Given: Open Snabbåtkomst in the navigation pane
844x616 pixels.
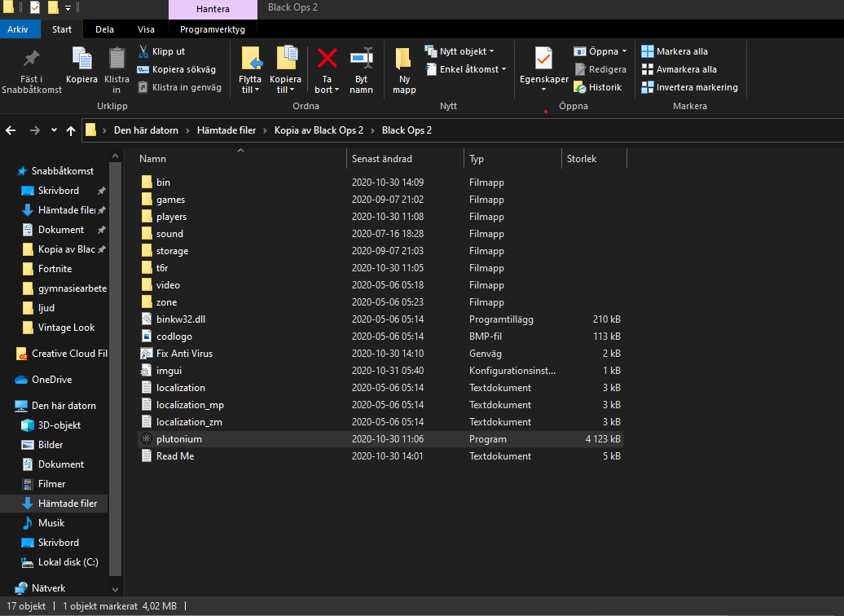Looking at the screenshot, I should [55, 170].
